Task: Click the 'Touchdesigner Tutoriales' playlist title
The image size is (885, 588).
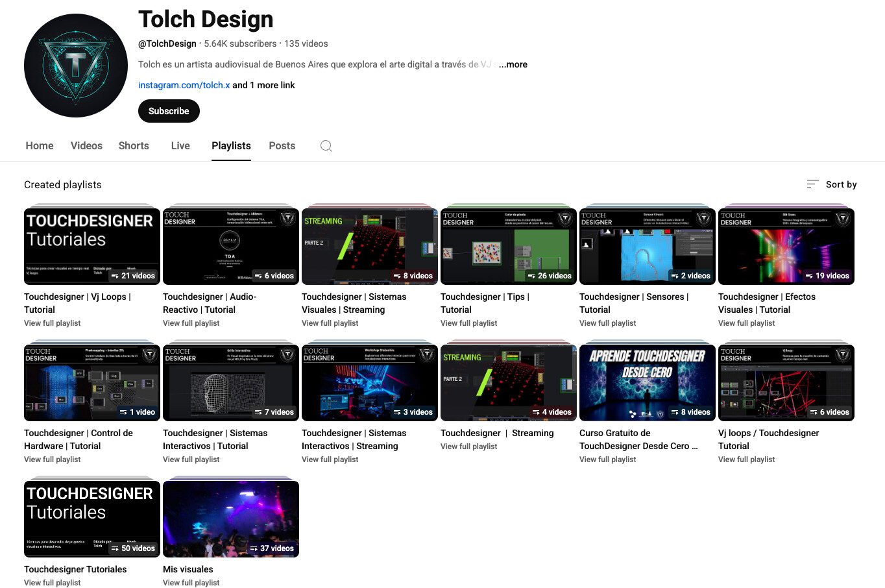Action: pyautogui.click(x=75, y=569)
